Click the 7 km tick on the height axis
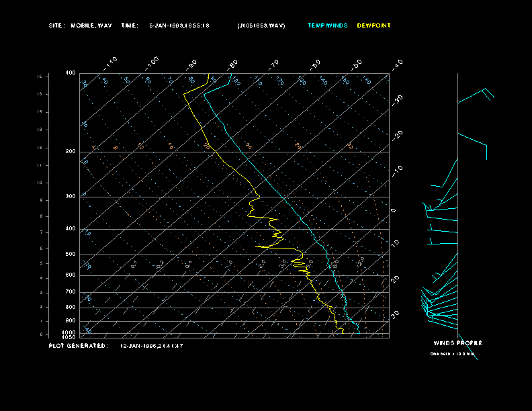The height and width of the screenshot is (411, 532). 41,232
